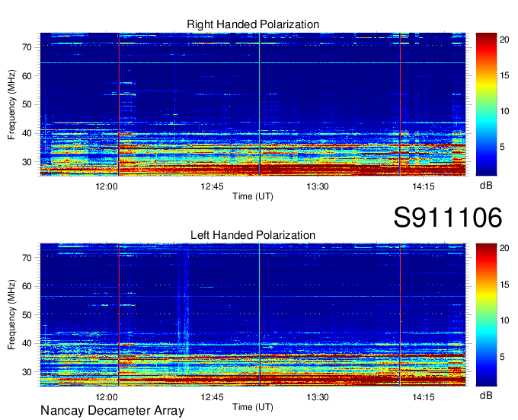Click the 30 frequency tick on the lower plot
The height and width of the screenshot is (420, 518).
pos(27,373)
